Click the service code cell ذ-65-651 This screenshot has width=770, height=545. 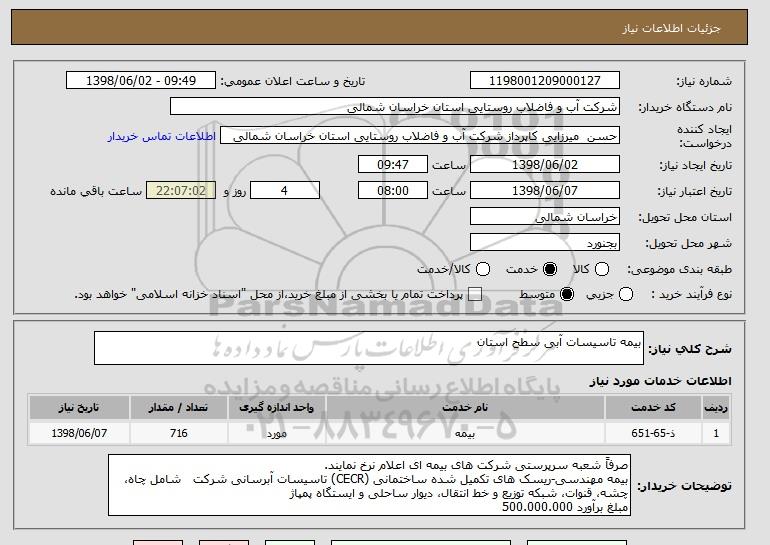click(653, 433)
